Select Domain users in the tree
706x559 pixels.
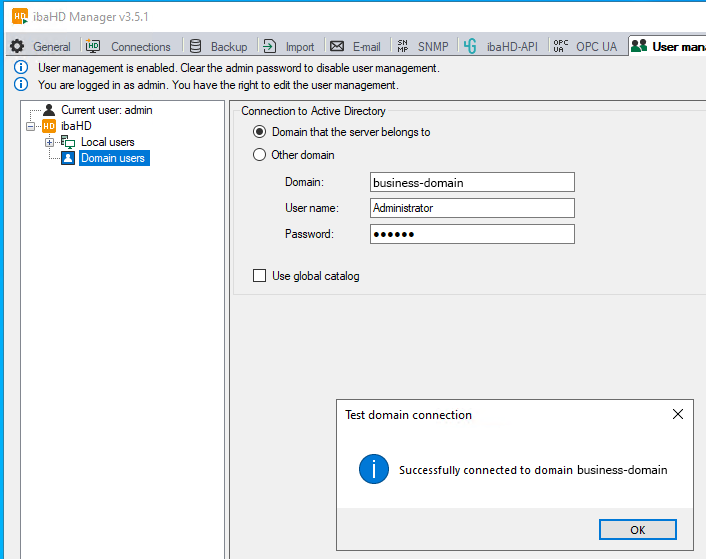point(112,158)
